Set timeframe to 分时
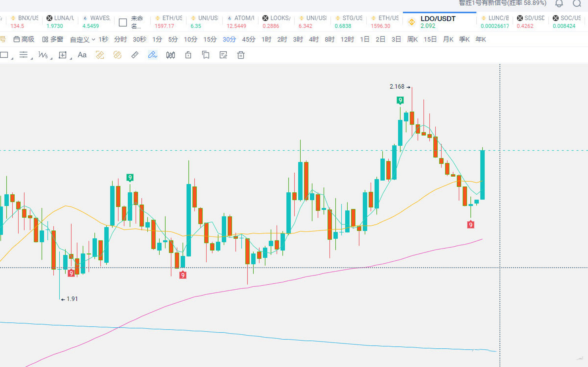588x367 pixels. tap(120, 39)
